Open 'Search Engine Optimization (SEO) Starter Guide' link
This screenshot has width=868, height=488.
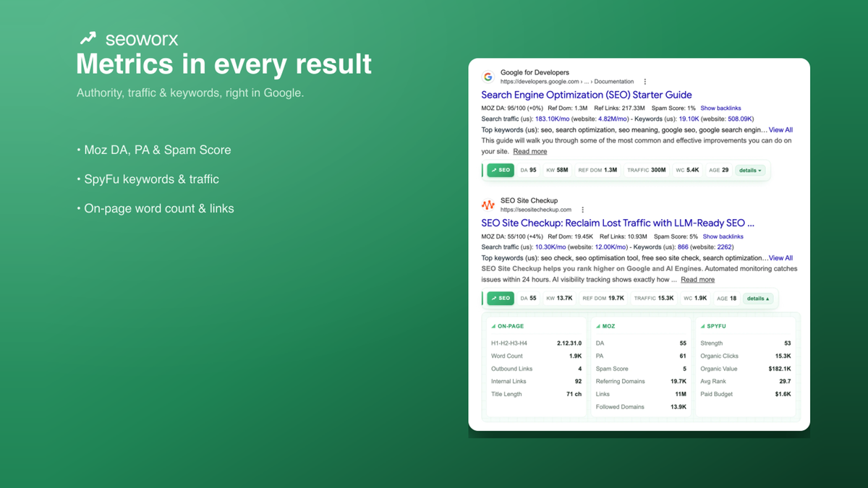tap(587, 95)
